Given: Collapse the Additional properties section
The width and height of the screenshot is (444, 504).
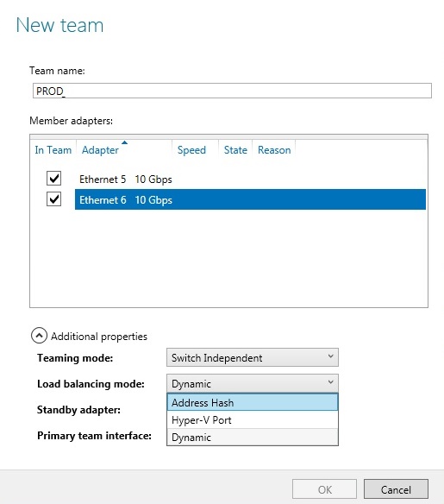Looking at the screenshot, I should coord(39,336).
